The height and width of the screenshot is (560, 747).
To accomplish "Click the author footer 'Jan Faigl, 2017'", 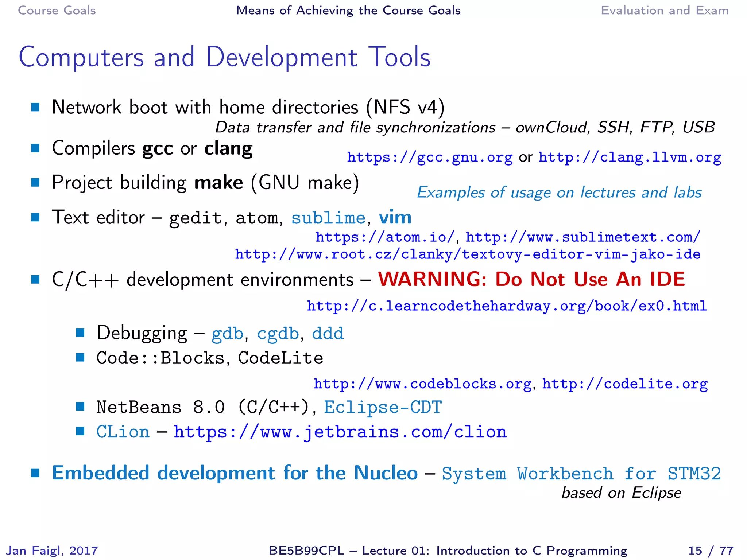I will click(53, 550).
